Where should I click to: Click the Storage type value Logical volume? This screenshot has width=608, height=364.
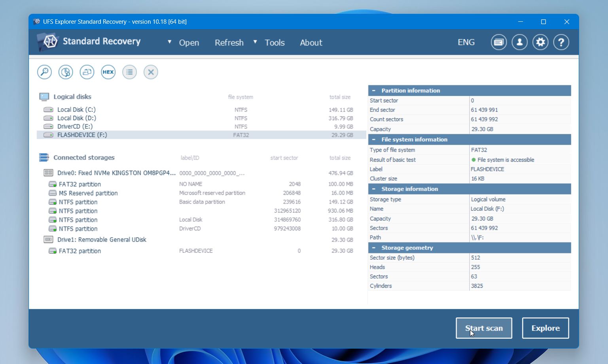488,200
